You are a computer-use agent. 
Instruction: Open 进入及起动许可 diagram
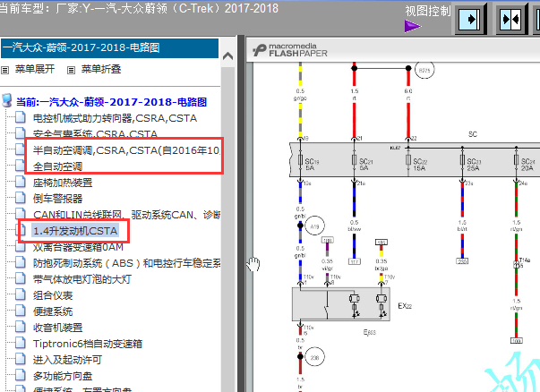coord(67,360)
